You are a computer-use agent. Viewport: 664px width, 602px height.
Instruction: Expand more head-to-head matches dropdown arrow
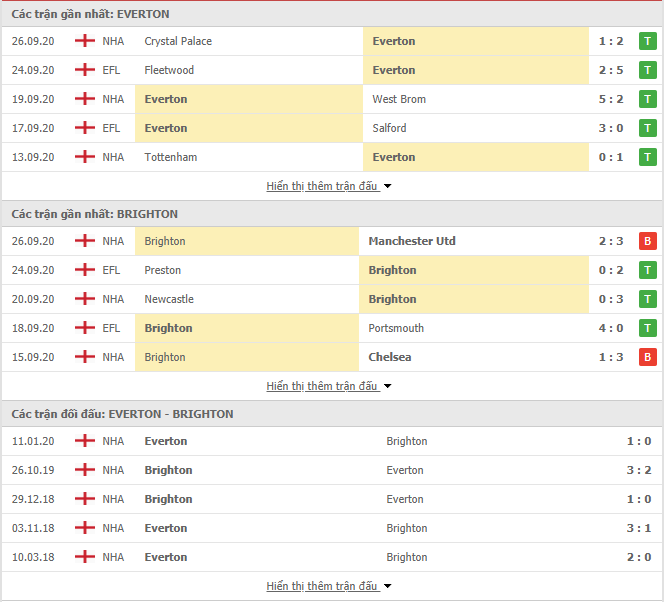point(388,586)
